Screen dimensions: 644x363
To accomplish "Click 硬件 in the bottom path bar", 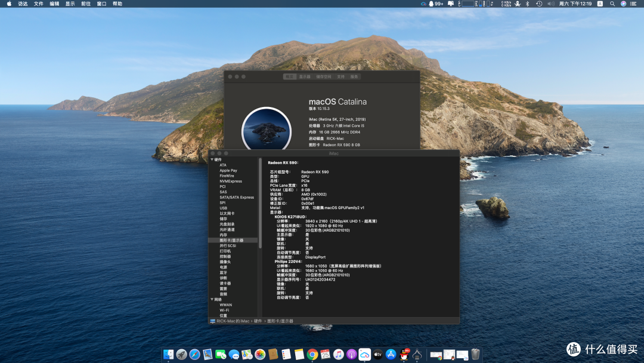I will point(258,321).
